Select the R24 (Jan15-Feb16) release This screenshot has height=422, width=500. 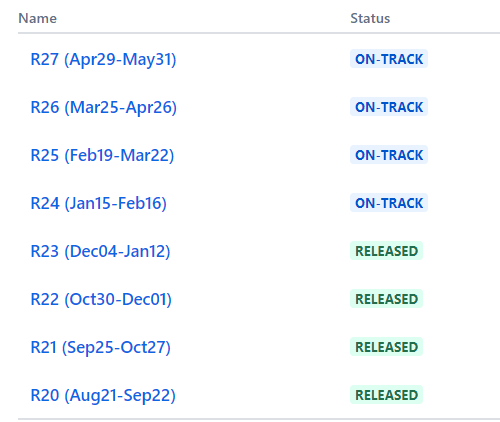98,203
